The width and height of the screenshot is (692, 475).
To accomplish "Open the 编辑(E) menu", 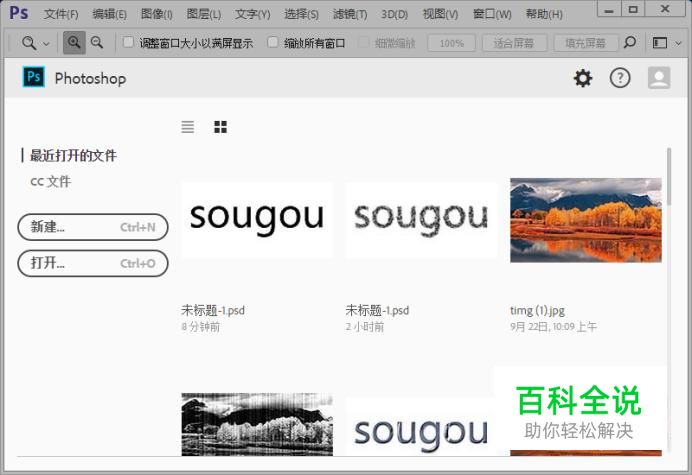I will [x=109, y=14].
